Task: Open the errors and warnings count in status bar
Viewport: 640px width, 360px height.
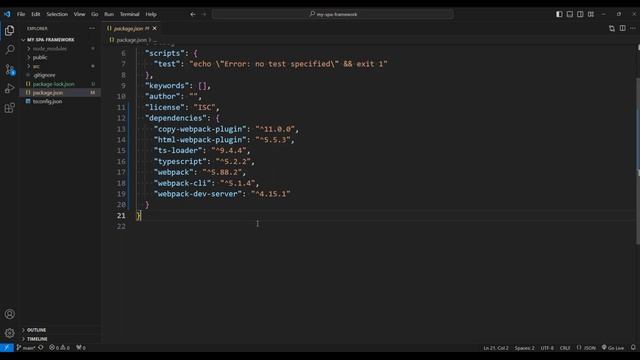Action: coord(60,348)
